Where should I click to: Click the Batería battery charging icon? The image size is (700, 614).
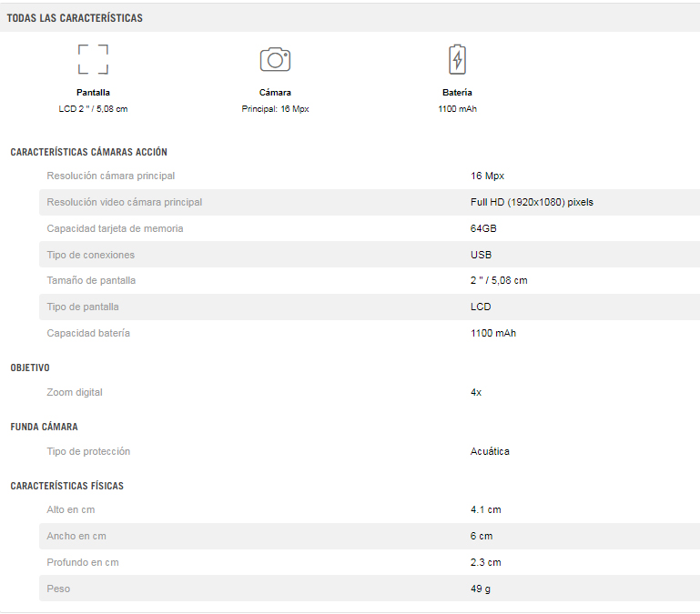pos(457,59)
